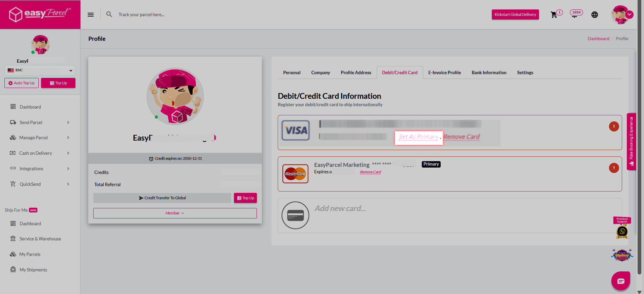Expand the QuickSend chevron
The width and height of the screenshot is (644, 294).
tap(68, 184)
